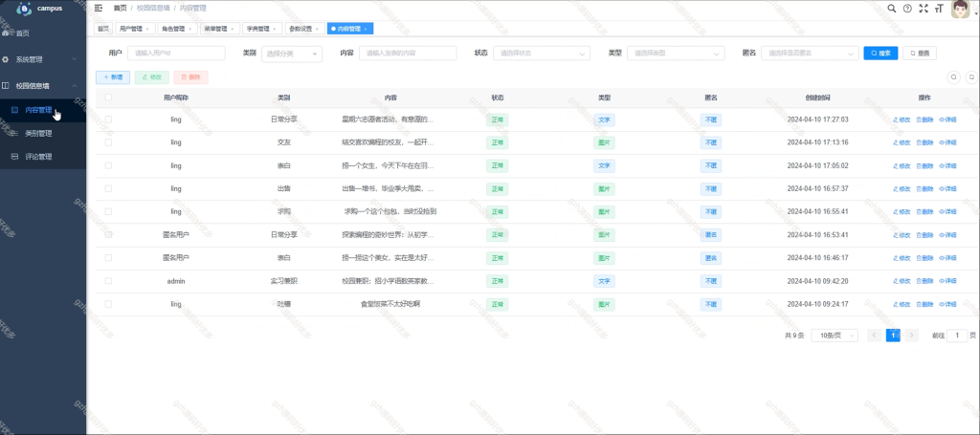Screen dimensions: 980x435
Task: Click the campus logo
Action: click(x=24, y=9)
